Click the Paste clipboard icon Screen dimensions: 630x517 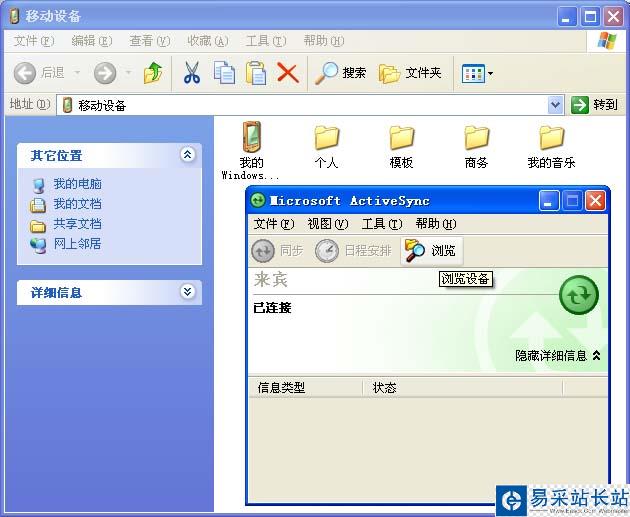pyautogui.click(x=256, y=73)
